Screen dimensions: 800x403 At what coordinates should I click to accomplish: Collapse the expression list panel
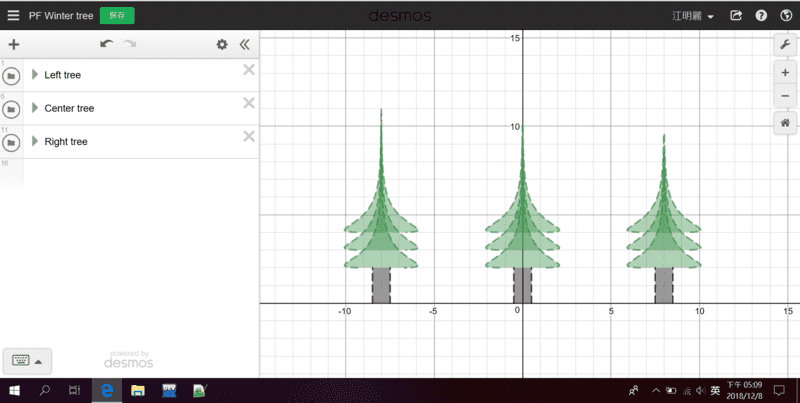244,45
